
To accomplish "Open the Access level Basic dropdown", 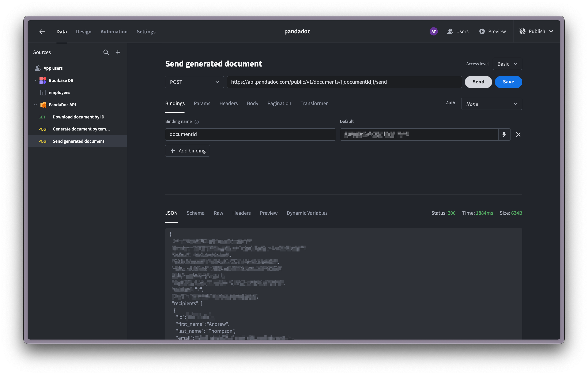I will click(x=507, y=64).
